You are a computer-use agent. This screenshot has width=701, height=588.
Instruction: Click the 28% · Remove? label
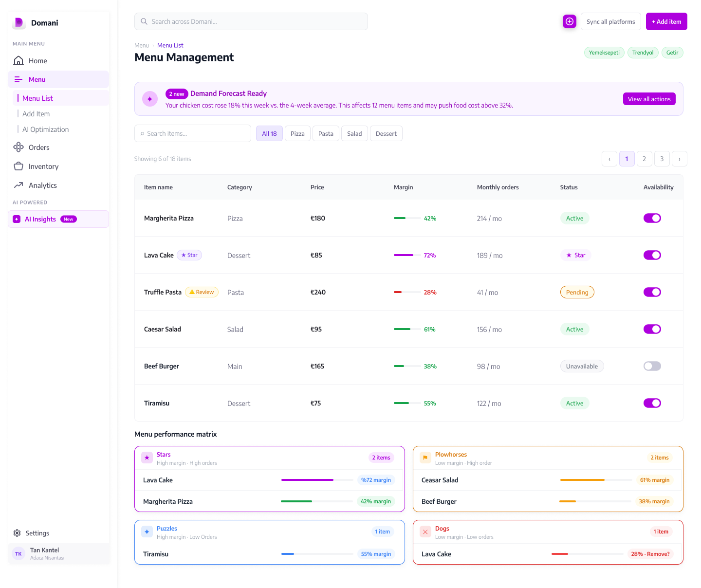point(650,554)
